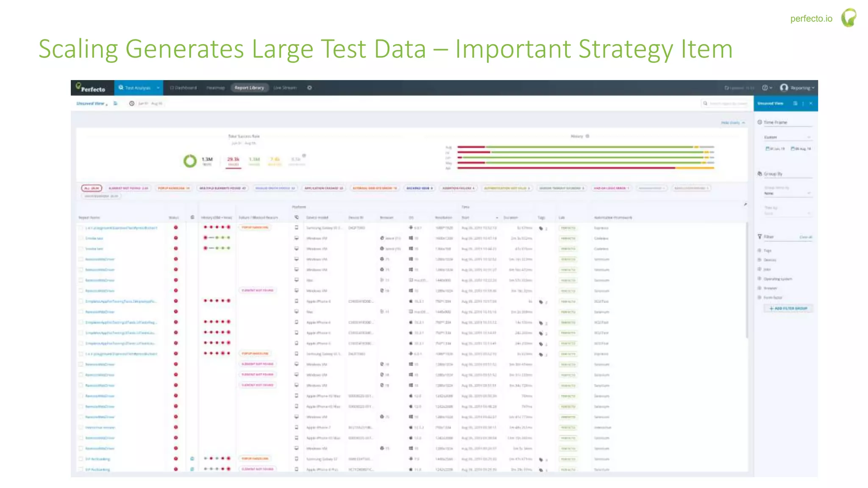Click the info icon next to History
The width and height of the screenshot is (868, 488).
point(587,136)
